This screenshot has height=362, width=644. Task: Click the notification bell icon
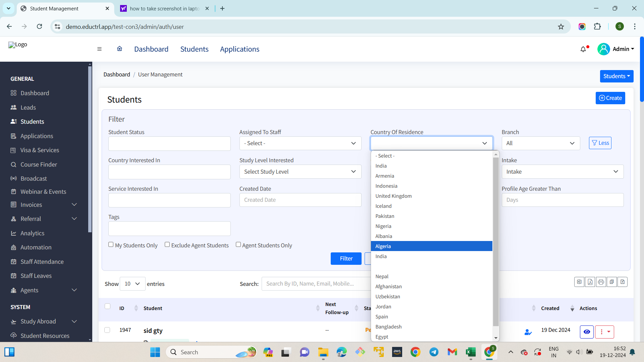583,49
